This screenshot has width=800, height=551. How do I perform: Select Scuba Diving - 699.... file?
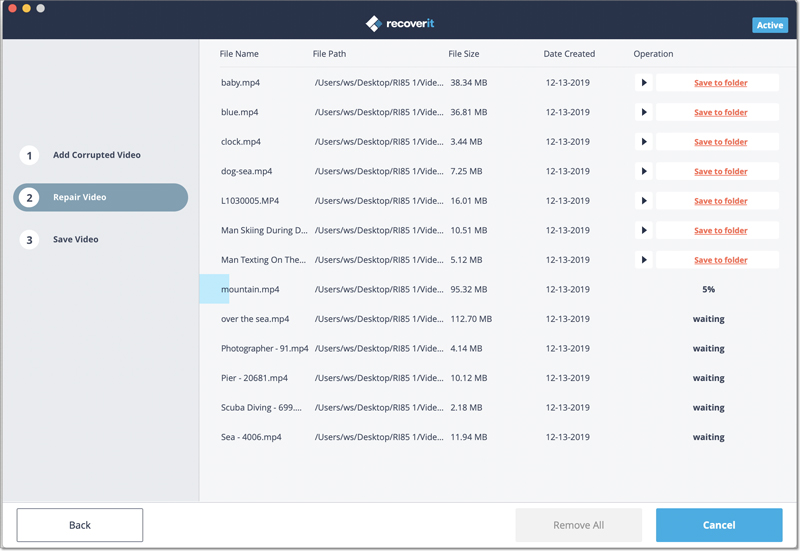261,408
